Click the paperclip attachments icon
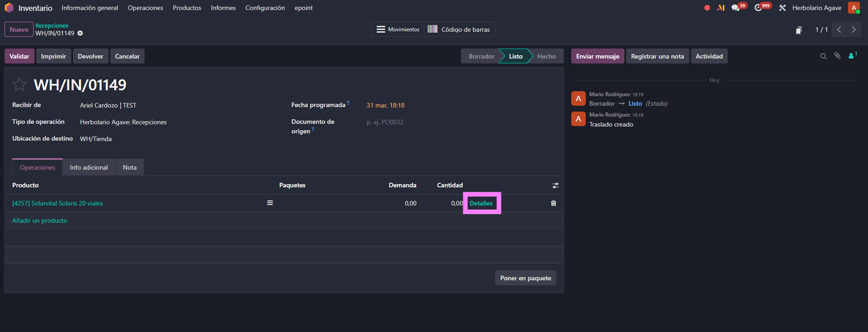 coord(837,56)
